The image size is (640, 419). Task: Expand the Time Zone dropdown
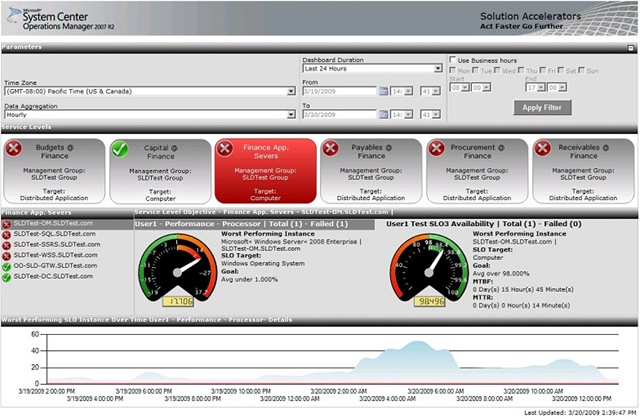pyautogui.click(x=290, y=91)
